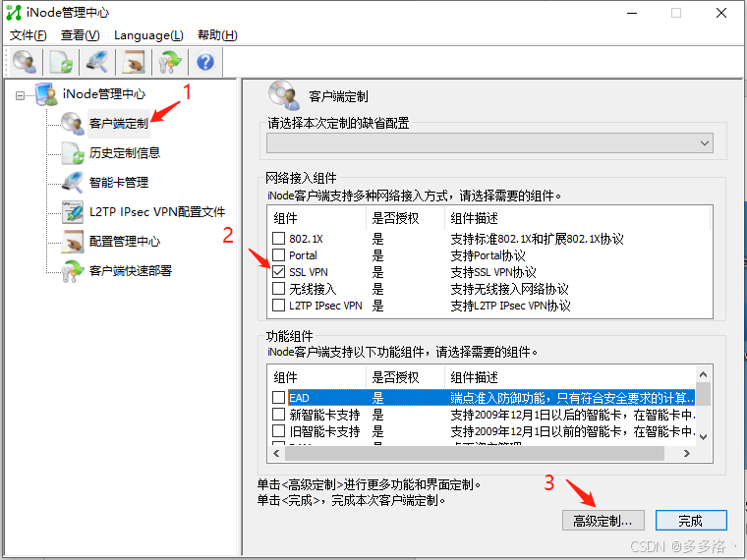
Task: Select text 支持无线接入网络协议
Action: coord(509,289)
